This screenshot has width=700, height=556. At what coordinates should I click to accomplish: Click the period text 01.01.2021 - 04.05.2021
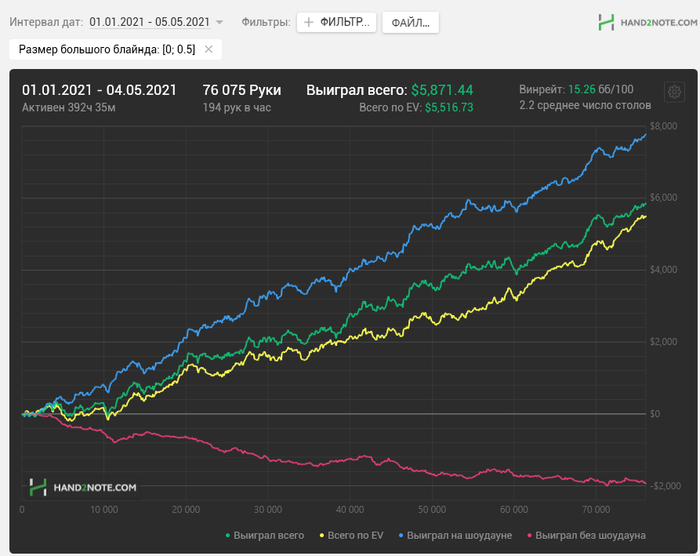pos(99,90)
